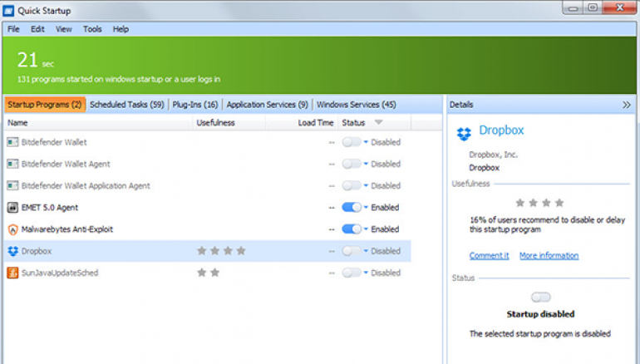Image resolution: width=640 pixels, height=364 pixels.
Task: Click SunJavaUpdateSched's two-star usefulness rating
Action: coord(208,273)
